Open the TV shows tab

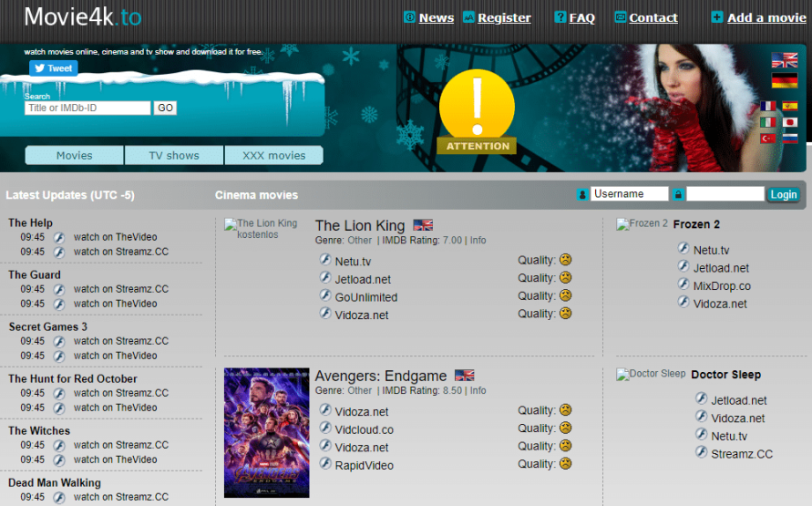coord(174,155)
